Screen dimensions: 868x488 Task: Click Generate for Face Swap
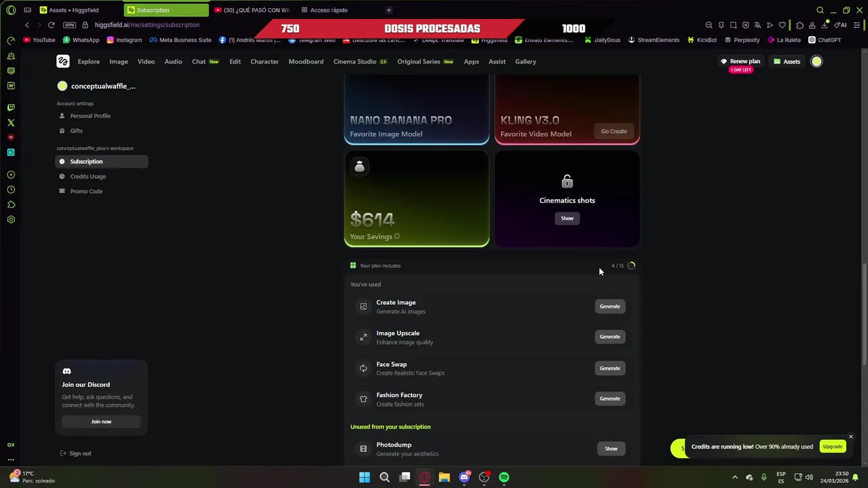tap(610, 368)
